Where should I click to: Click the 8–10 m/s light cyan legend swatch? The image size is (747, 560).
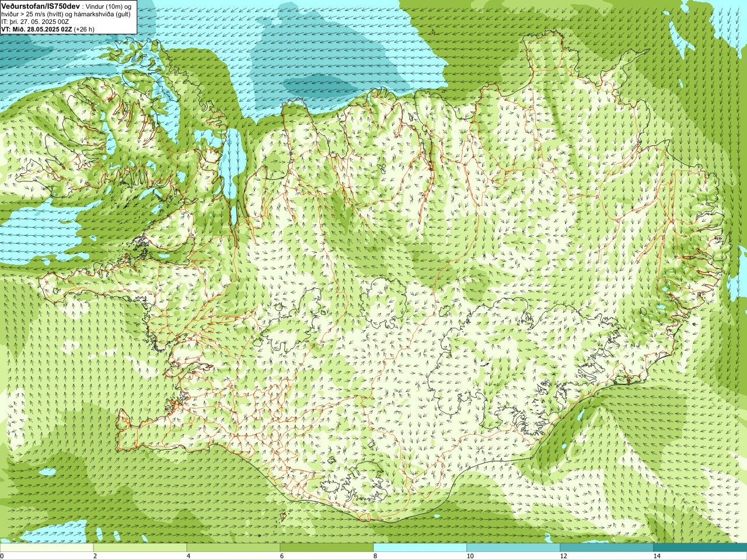pos(420,548)
